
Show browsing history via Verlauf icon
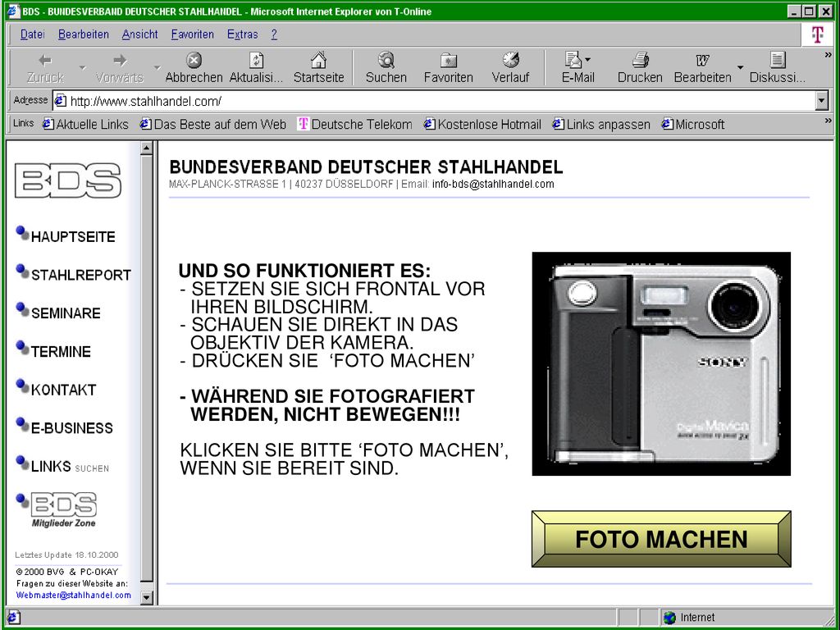[x=510, y=60]
